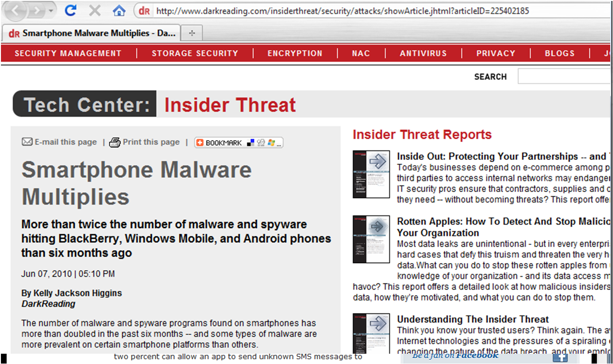
Task: Open the Privacy nav item
Action: coord(496,53)
